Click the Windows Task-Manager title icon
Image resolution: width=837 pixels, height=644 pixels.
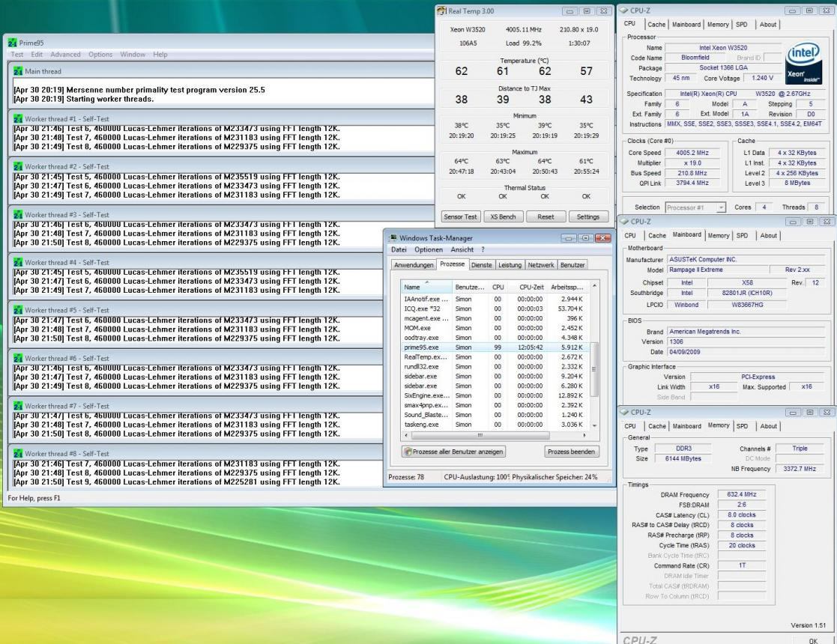pos(393,238)
